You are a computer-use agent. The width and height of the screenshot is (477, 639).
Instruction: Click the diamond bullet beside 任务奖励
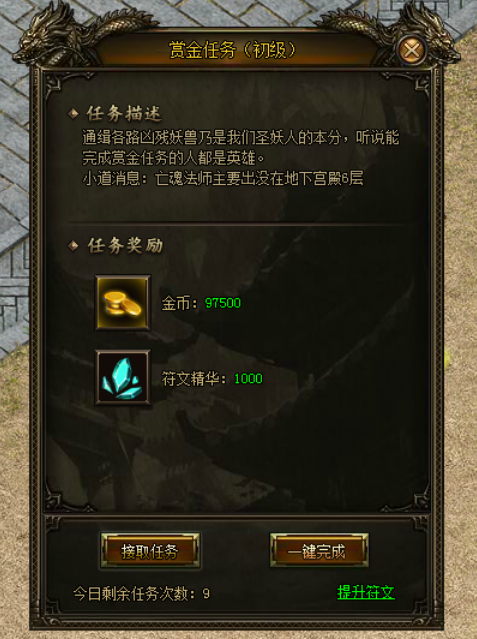pyautogui.click(x=73, y=246)
